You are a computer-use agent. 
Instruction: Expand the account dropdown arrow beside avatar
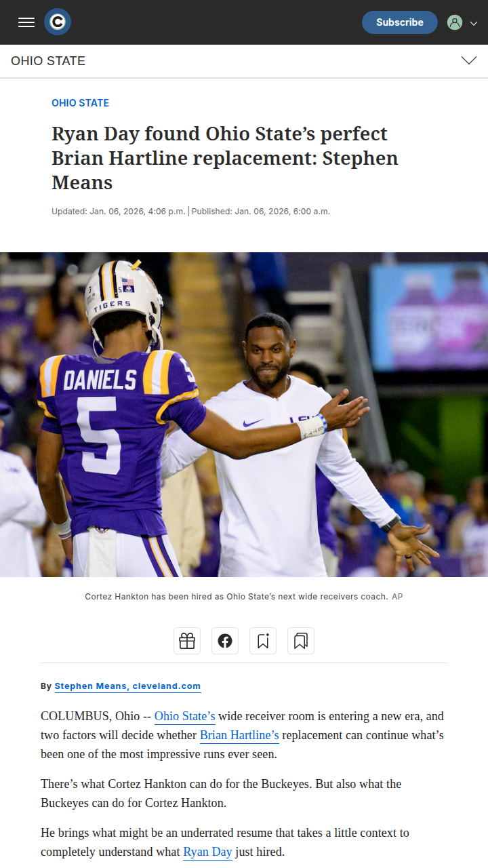(x=474, y=23)
